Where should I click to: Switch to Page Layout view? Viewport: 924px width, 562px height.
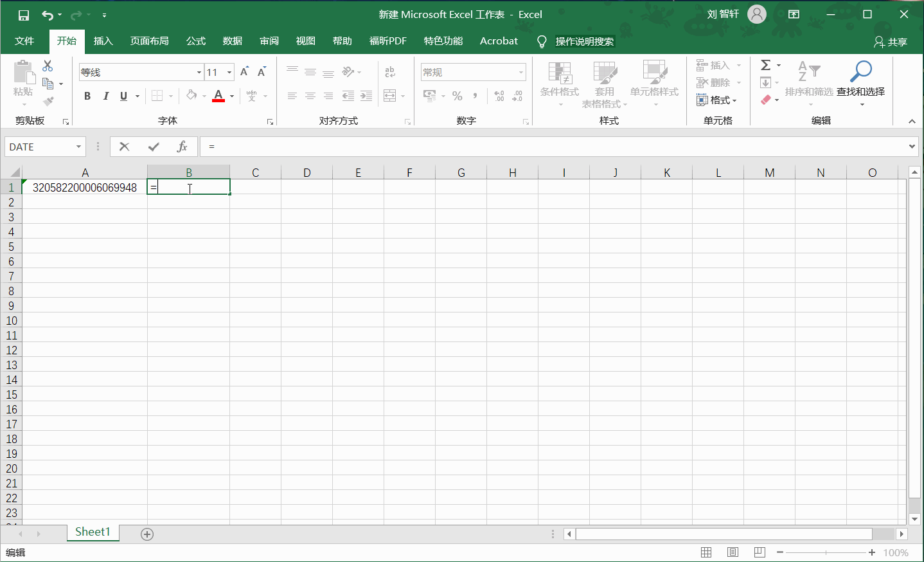pyautogui.click(x=733, y=552)
